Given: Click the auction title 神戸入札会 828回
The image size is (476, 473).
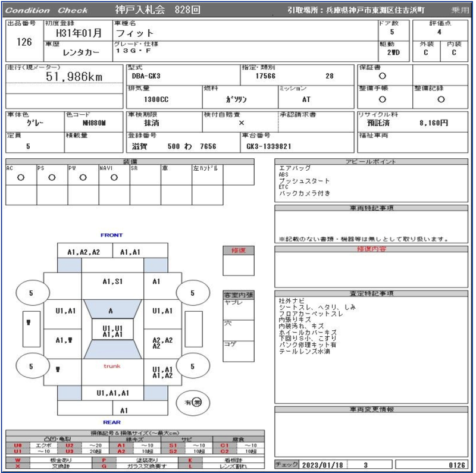Looking at the screenshot, I should pos(158,10).
